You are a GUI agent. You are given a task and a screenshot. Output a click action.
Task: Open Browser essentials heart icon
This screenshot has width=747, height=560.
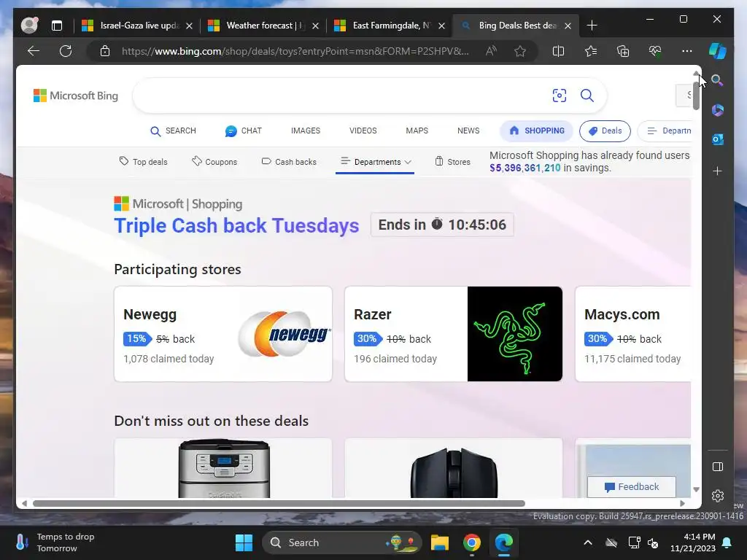point(655,51)
